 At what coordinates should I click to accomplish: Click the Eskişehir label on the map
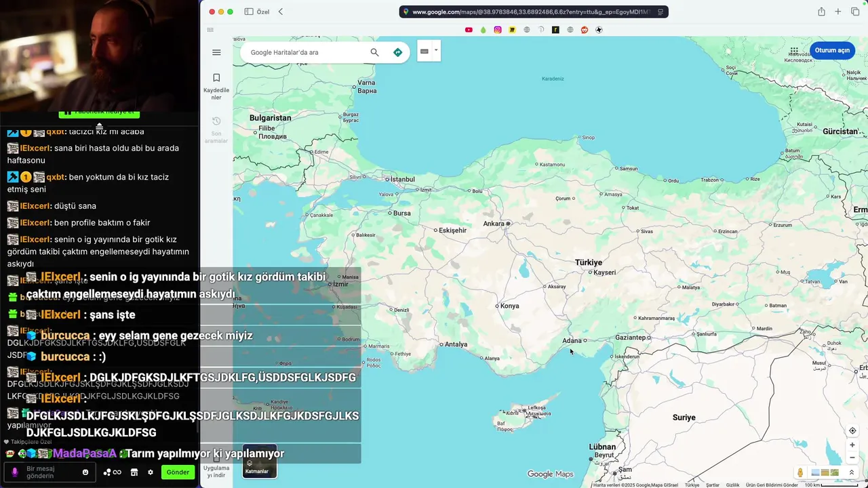pos(452,230)
